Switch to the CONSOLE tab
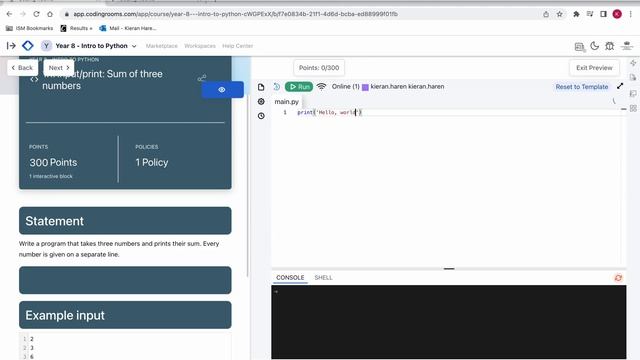This screenshot has width=640, height=360. pos(290,278)
